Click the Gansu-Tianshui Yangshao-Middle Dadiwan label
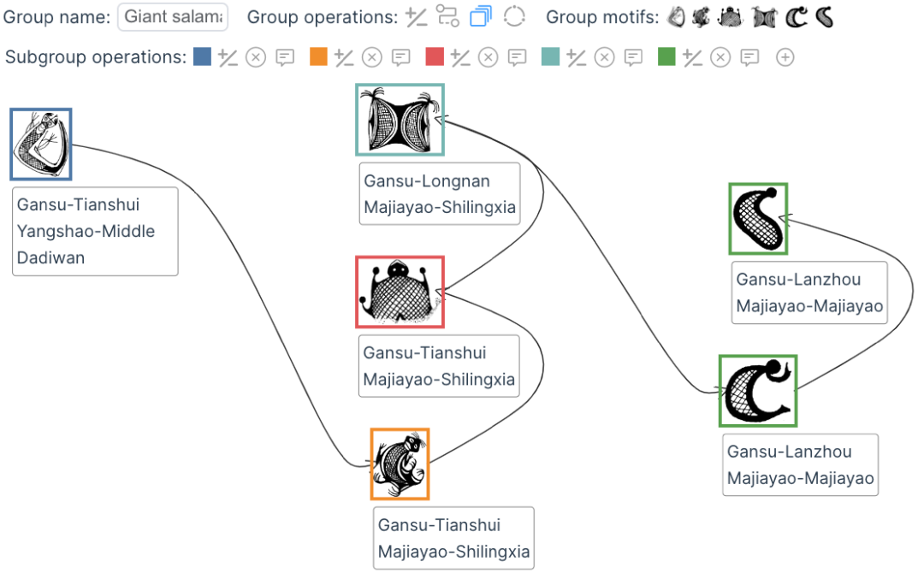This screenshot has width=924, height=579. [95, 232]
